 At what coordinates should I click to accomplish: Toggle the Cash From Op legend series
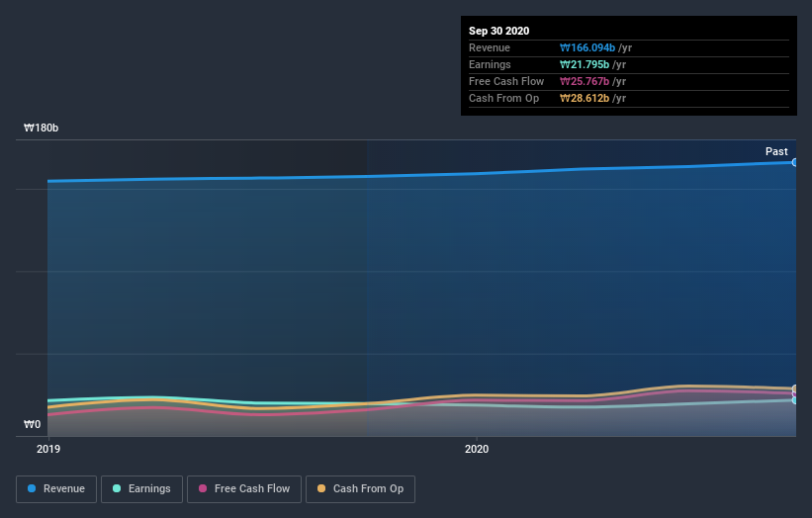click(x=360, y=489)
